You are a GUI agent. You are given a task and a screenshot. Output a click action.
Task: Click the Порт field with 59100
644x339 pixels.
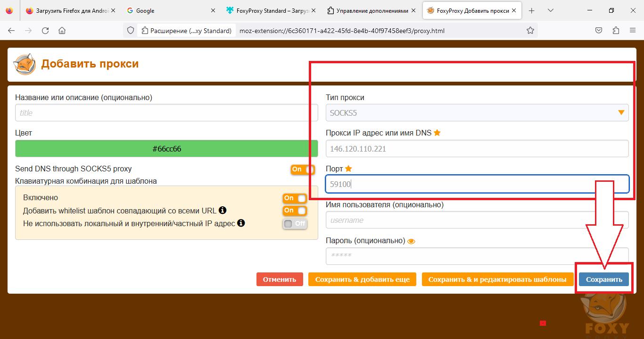click(477, 184)
